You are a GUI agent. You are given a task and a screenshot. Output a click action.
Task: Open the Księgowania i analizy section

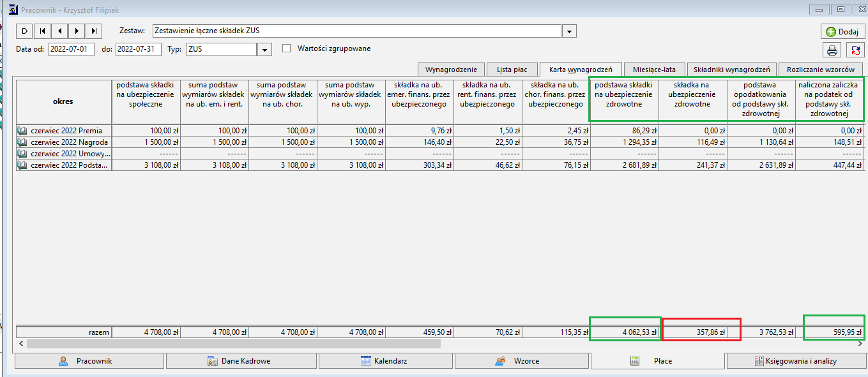pyautogui.click(x=796, y=360)
